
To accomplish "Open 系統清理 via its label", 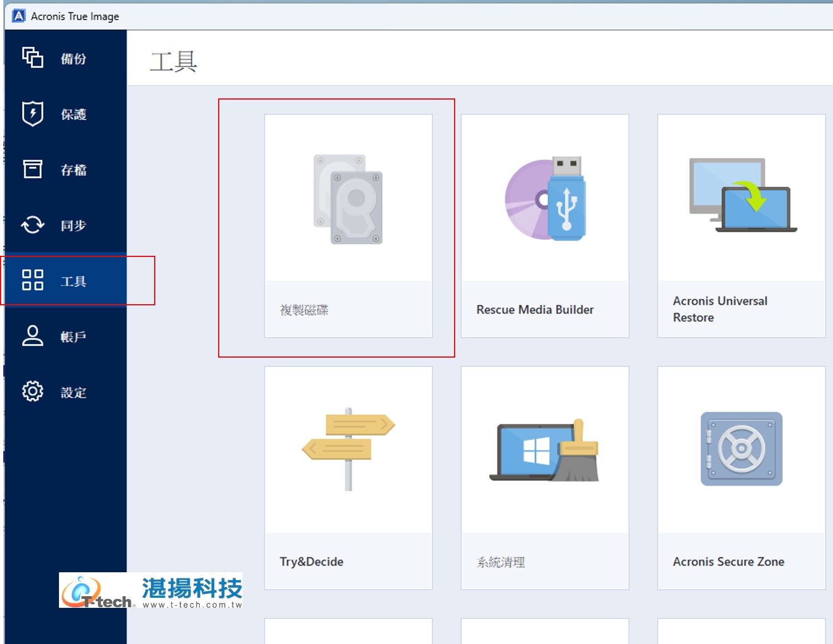I will coord(501,562).
